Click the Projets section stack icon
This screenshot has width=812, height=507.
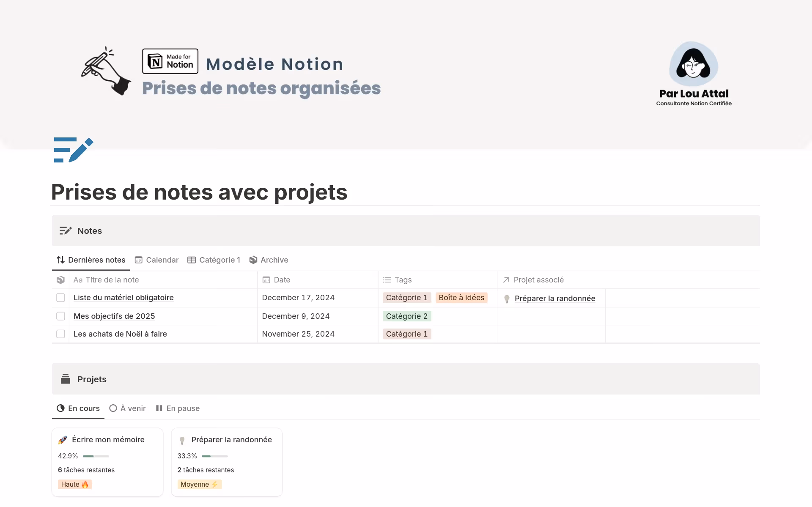pyautogui.click(x=66, y=379)
